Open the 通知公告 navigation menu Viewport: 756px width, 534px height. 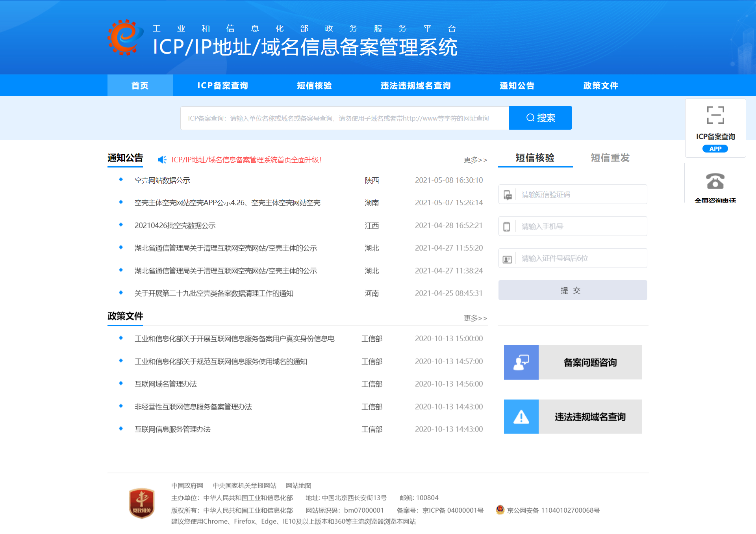(517, 86)
